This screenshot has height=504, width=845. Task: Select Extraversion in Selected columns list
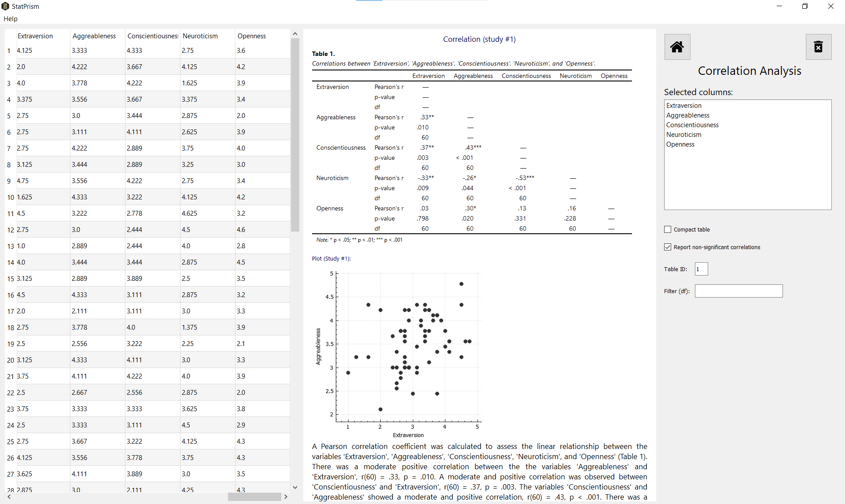point(748,106)
